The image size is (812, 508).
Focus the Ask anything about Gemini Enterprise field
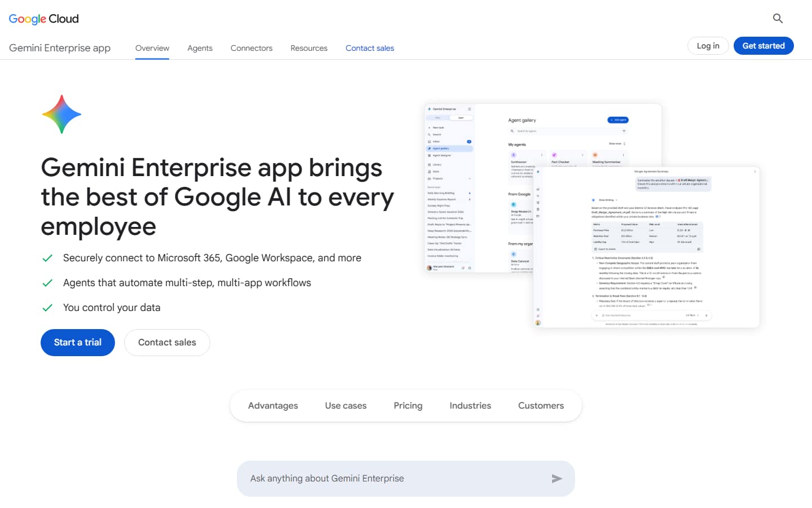406,479
